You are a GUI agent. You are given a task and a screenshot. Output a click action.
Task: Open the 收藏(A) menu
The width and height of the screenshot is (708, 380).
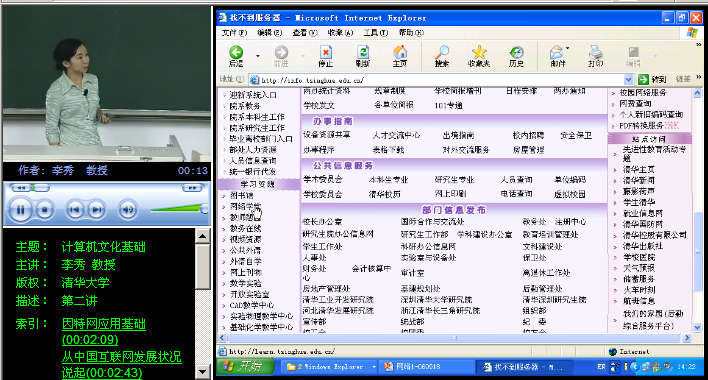tap(340, 32)
